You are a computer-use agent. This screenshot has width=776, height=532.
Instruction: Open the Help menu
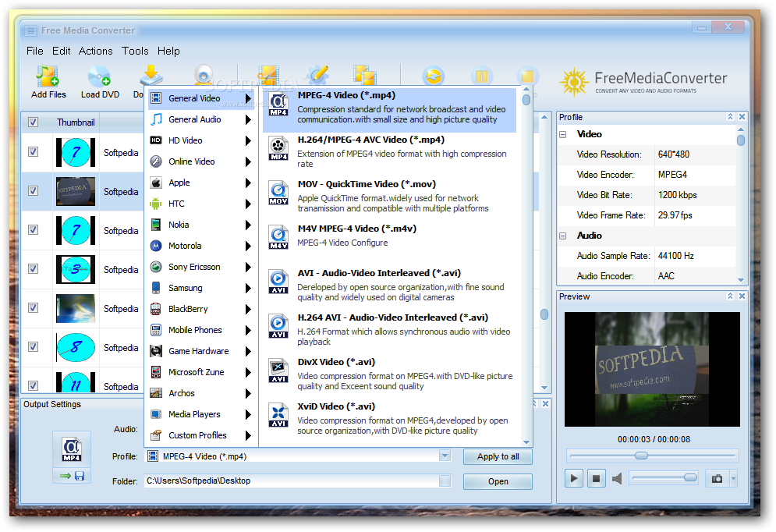pos(168,51)
